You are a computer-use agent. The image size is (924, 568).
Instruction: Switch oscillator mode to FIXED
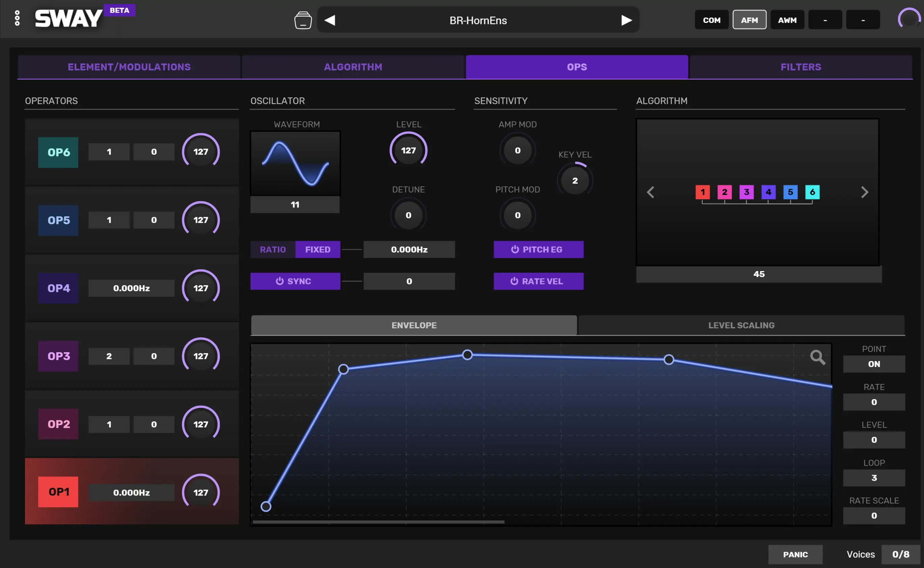tap(318, 249)
